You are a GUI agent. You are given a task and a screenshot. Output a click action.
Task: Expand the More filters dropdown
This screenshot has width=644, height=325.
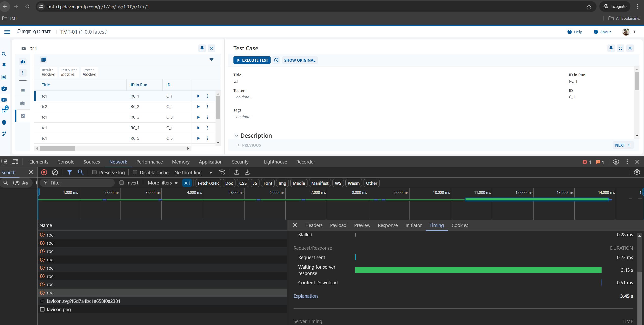pyautogui.click(x=162, y=183)
